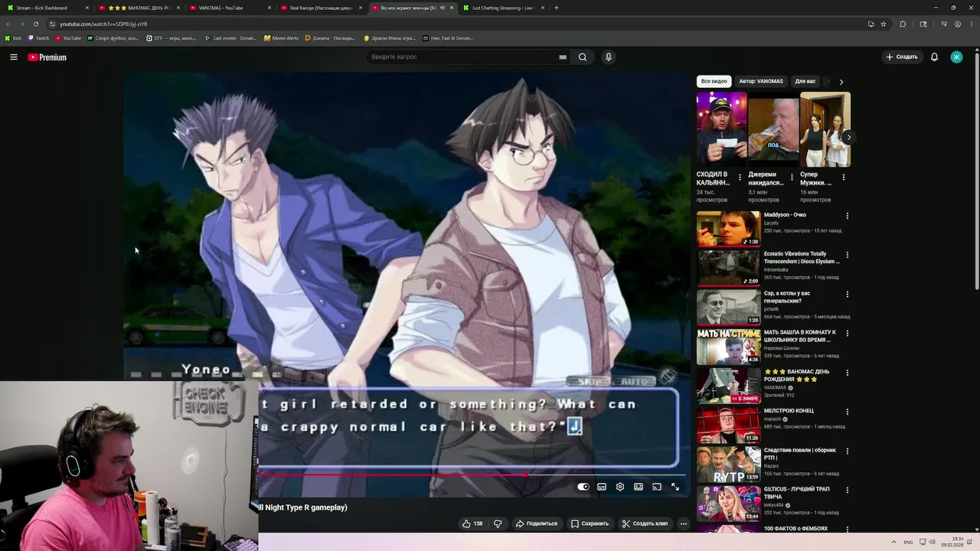Open options for Maddyson - Очко video
This screenshot has width=980, height=551.
point(848,216)
